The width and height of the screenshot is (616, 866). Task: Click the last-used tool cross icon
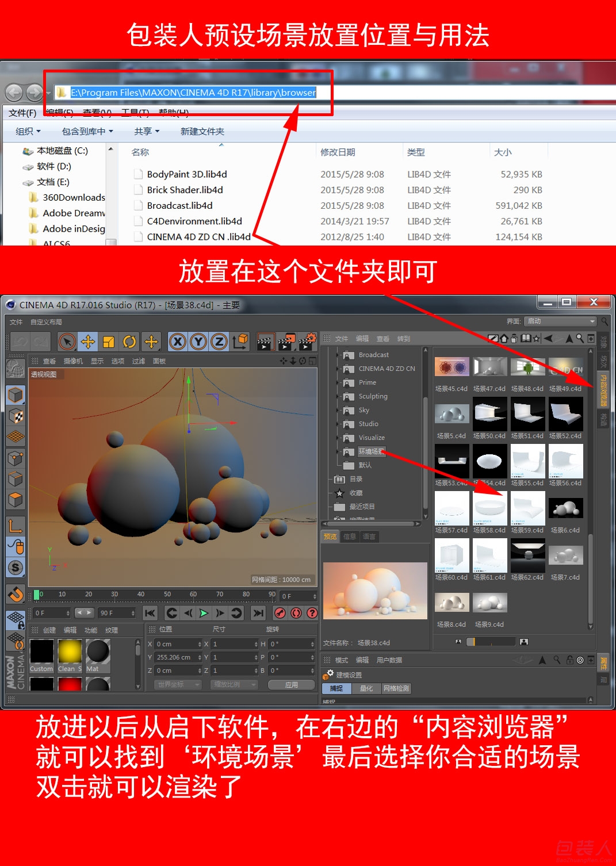(151, 342)
